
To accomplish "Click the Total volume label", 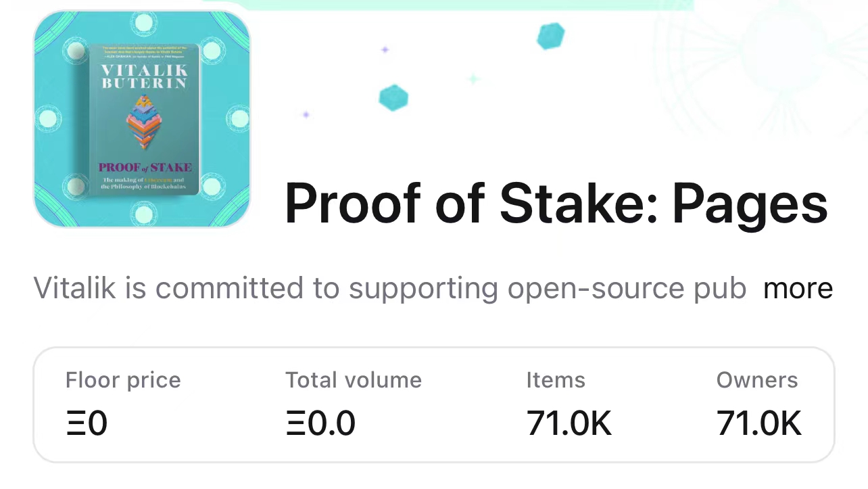I will click(x=354, y=380).
